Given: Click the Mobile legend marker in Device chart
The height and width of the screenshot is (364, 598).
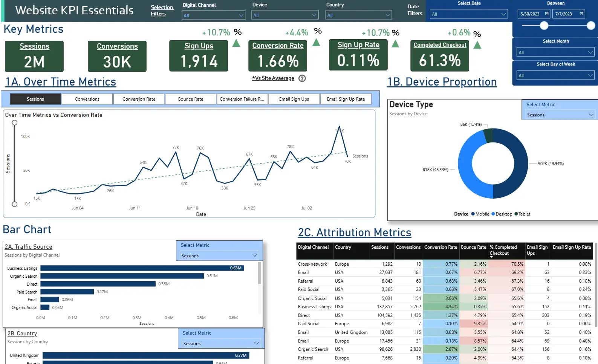Looking at the screenshot, I should point(473,214).
